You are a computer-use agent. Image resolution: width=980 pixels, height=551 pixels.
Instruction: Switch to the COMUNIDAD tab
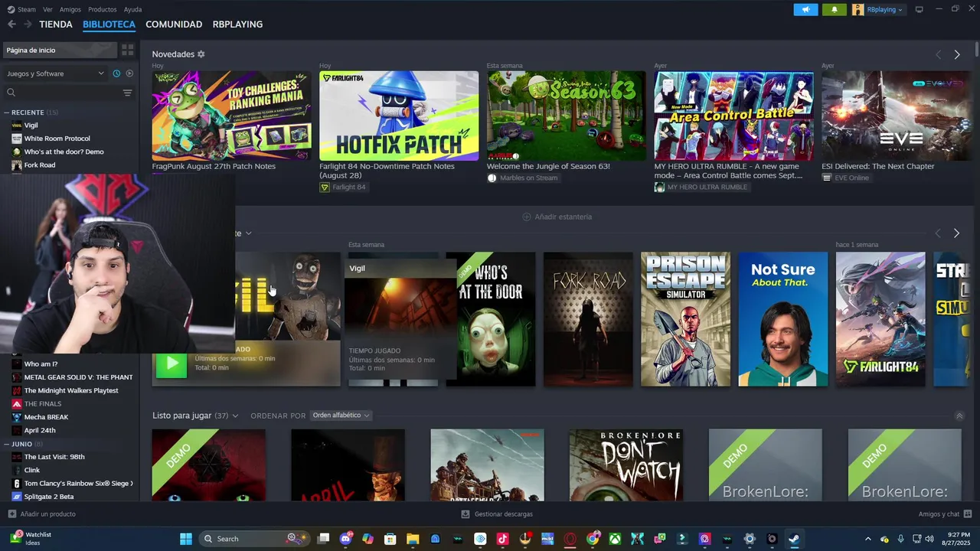[x=174, y=24]
